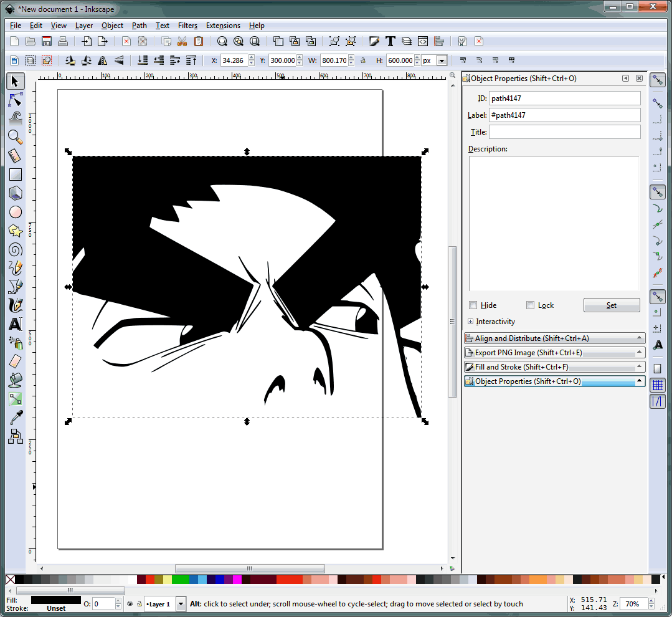672x617 pixels.
Task: Select the Ellipse circle tool
Action: pos(16,213)
